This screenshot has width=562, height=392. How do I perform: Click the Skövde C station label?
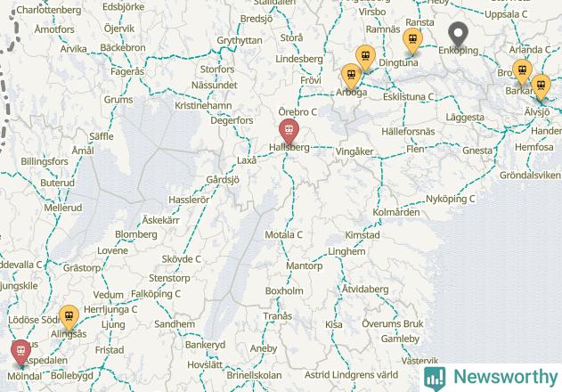182,259
